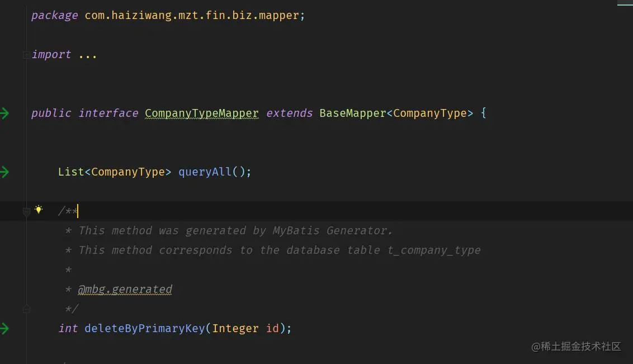The height and width of the screenshot is (364, 633).
Task: Click the gutter arrow beside CompanyTypeMapper interface
Action: tap(4, 114)
